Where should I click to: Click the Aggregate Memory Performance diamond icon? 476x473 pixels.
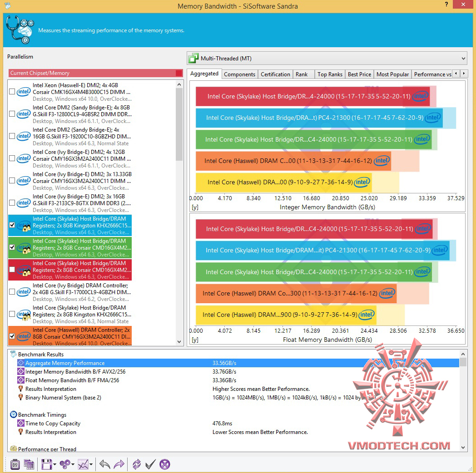click(20, 363)
